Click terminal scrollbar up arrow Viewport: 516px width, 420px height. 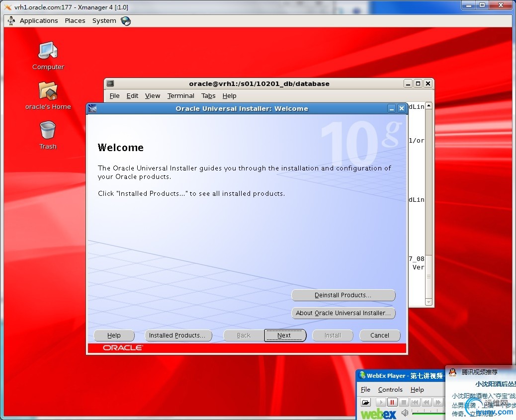(429, 106)
